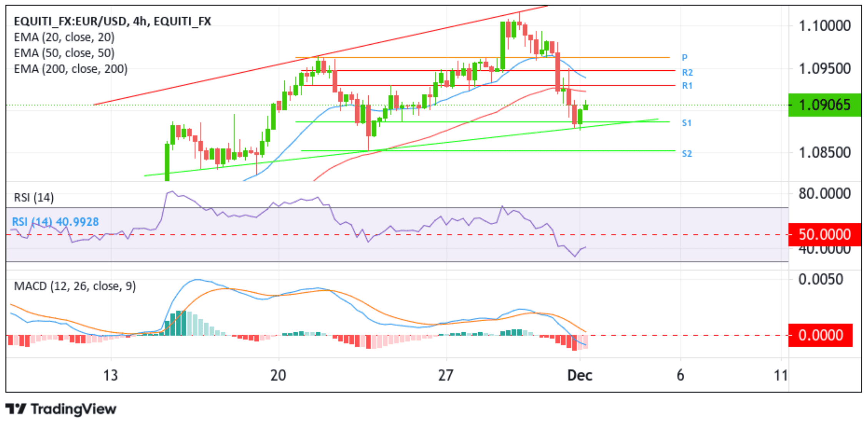Click date 20 on time axis
The width and height of the screenshot is (868, 430).
click(x=278, y=375)
